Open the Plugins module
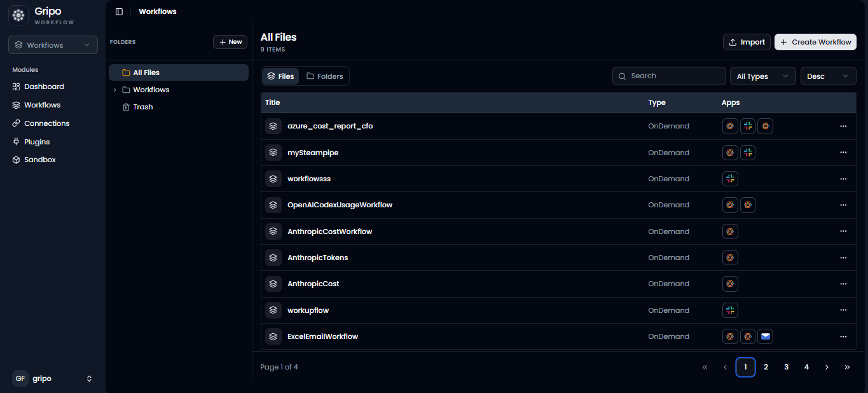 (x=36, y=142)
